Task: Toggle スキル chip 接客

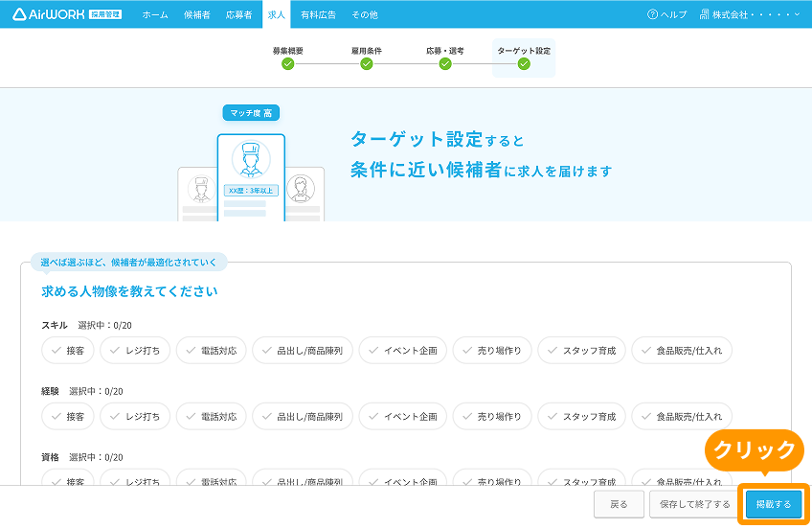Action: [x=68, y=350]
